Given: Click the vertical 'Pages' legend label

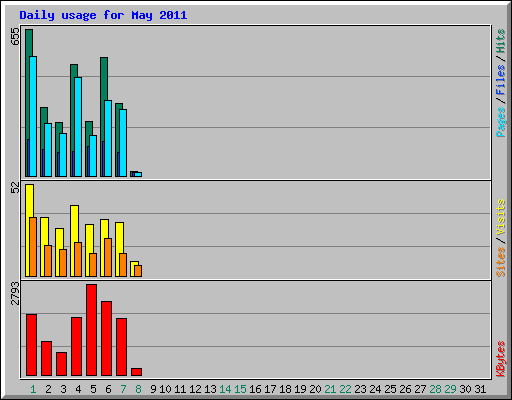Looking at the screenshot, I should tap(500, 122).
